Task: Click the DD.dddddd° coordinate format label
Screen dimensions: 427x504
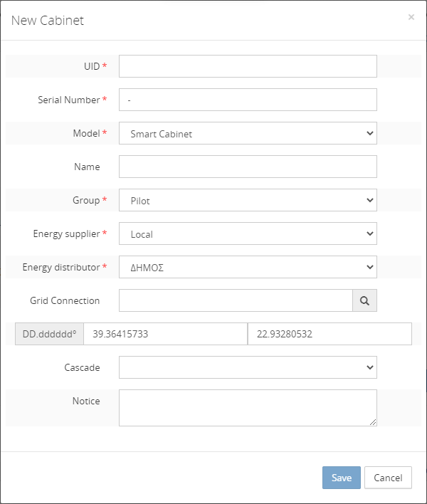Action: 49,334
